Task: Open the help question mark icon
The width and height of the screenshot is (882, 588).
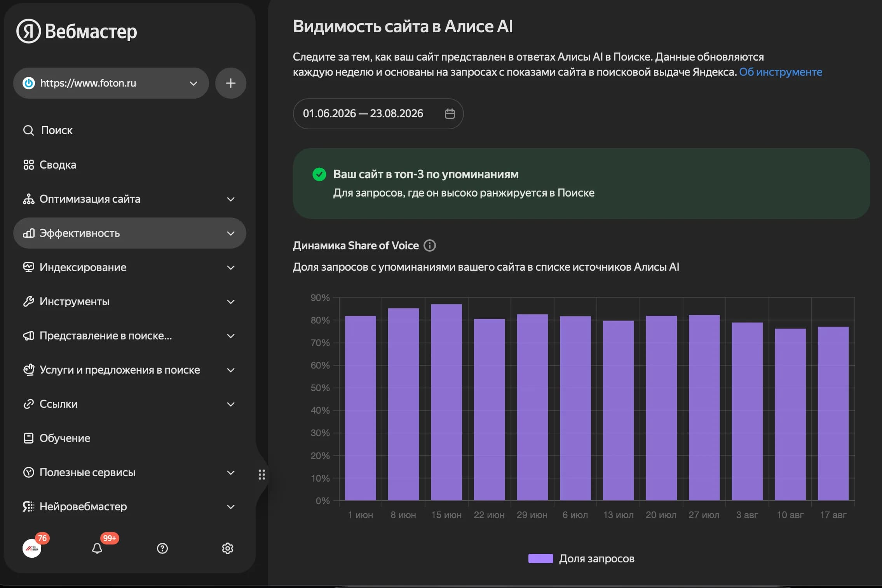Action: click(x=162, y=548)
